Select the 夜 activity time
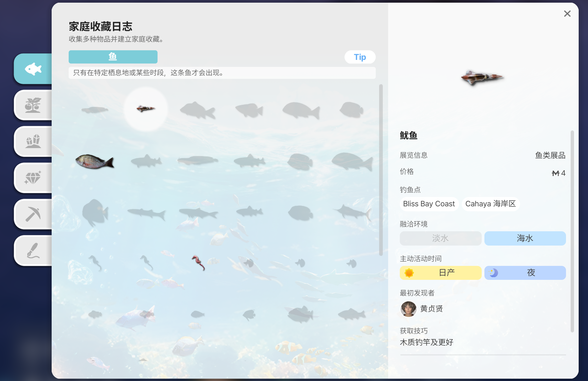The width and height of the screenshot is (588, 381). click(525, 273)
